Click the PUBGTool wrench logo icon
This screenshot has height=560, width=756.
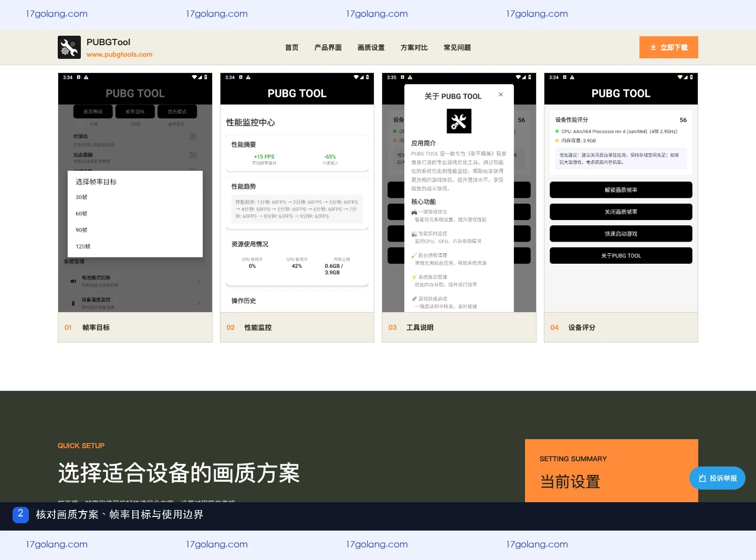(x=69, y=47)
